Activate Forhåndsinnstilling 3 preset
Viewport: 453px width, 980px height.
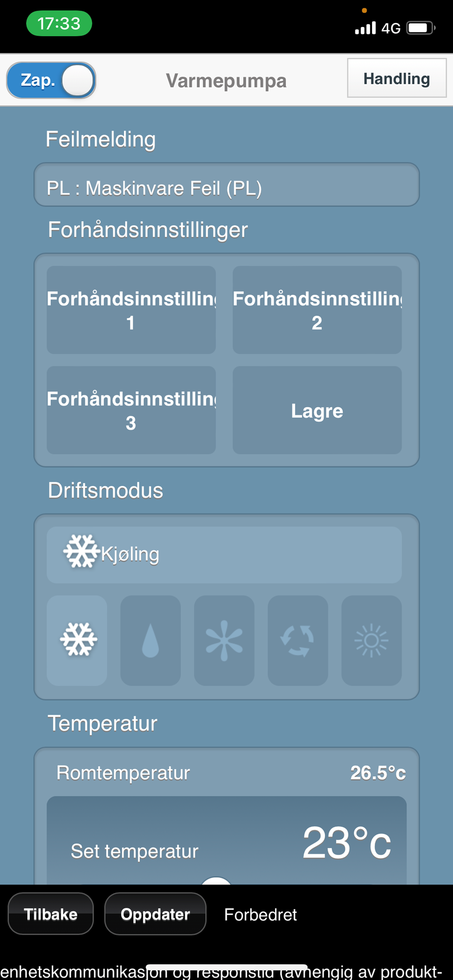(131, 410)
